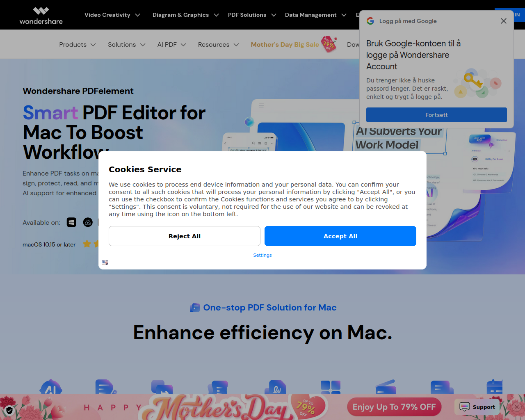The width and height of the screenshot is (525, 420).
Task: Click the AI feature icon
Action: pos(51,387)
